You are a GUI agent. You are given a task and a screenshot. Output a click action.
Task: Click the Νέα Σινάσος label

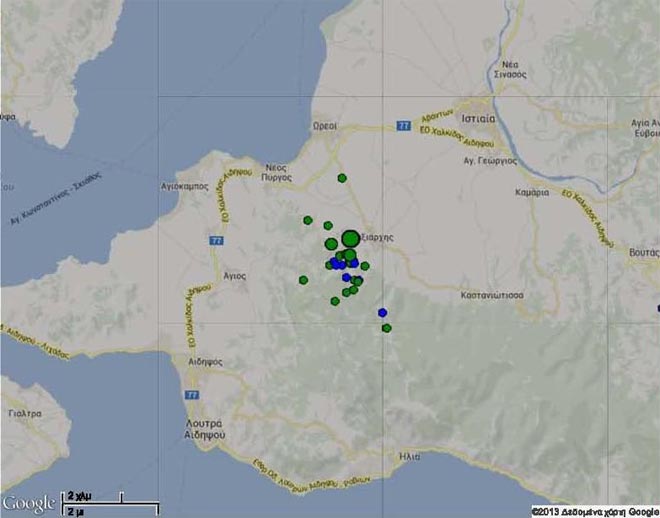(509, 65)
